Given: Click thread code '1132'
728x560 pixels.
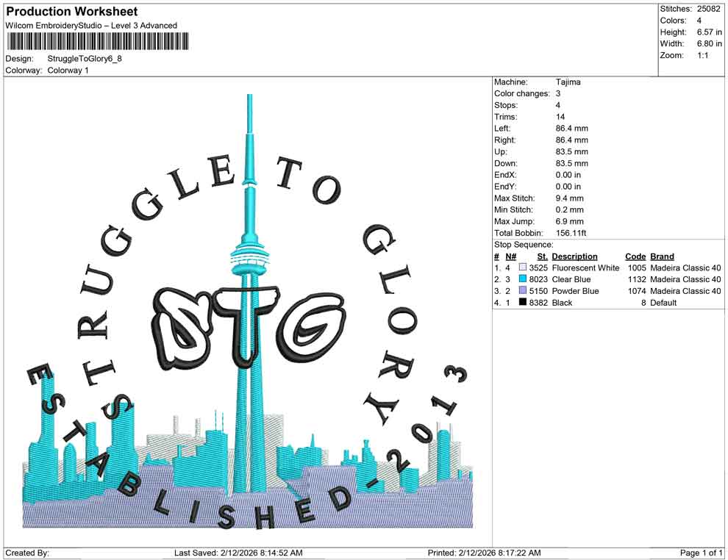Looking at the screenshot, I should [x=637, y=279].
